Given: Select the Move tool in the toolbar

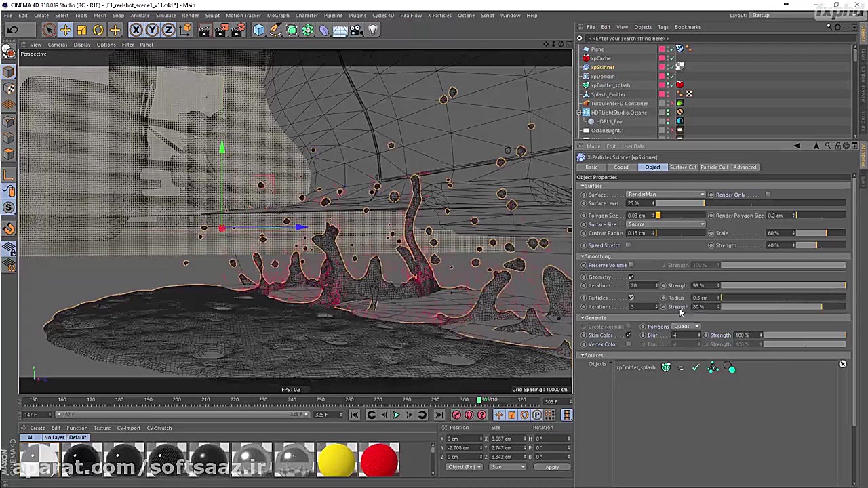Looking at the screenshot, I should coord(65,30).
